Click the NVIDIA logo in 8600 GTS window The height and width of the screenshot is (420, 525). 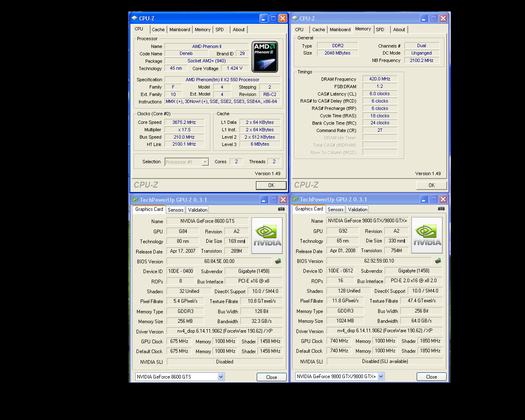(x=267, y=235)
